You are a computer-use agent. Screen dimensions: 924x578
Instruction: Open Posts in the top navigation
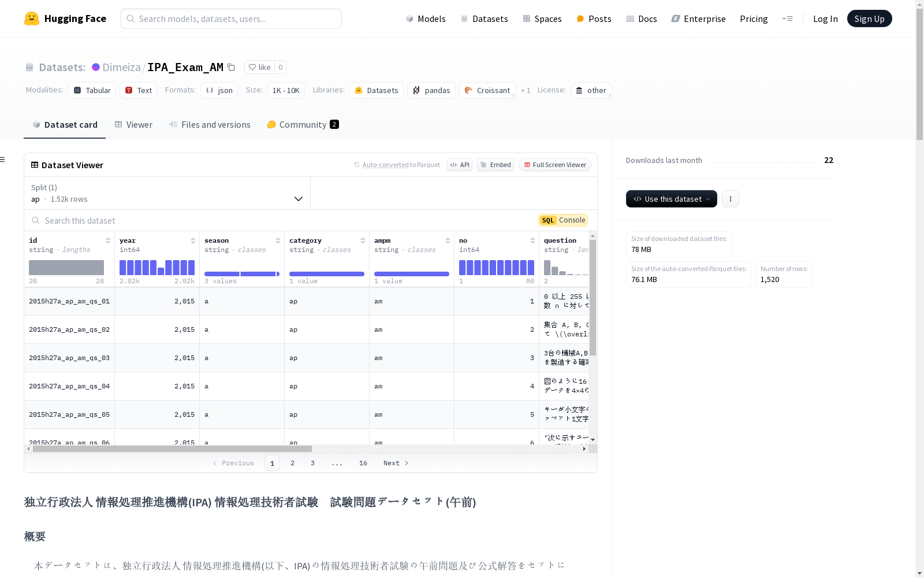click(x=594, y=18)
